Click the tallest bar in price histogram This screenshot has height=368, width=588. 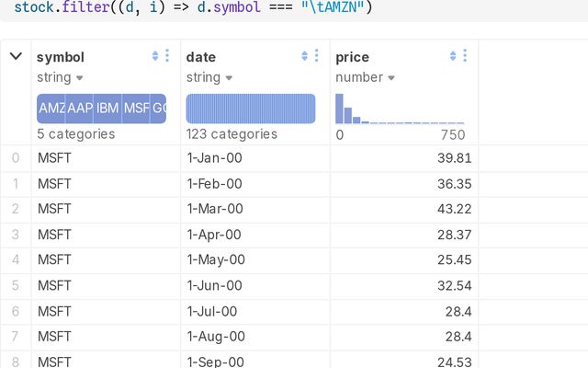pos(339,109)
